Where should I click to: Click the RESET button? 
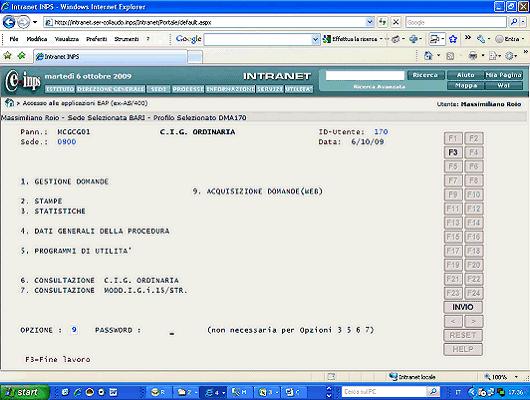coord(463,335)
